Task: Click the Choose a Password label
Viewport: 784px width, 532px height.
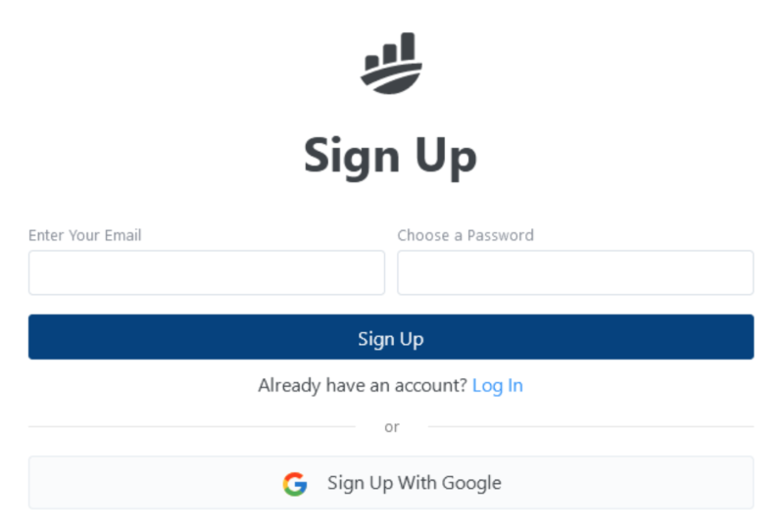Action: click(465, 235)
